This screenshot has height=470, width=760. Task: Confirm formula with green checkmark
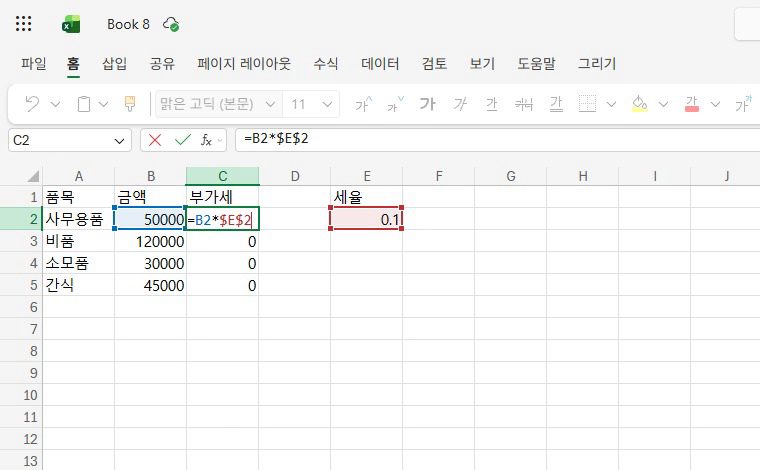183,141
